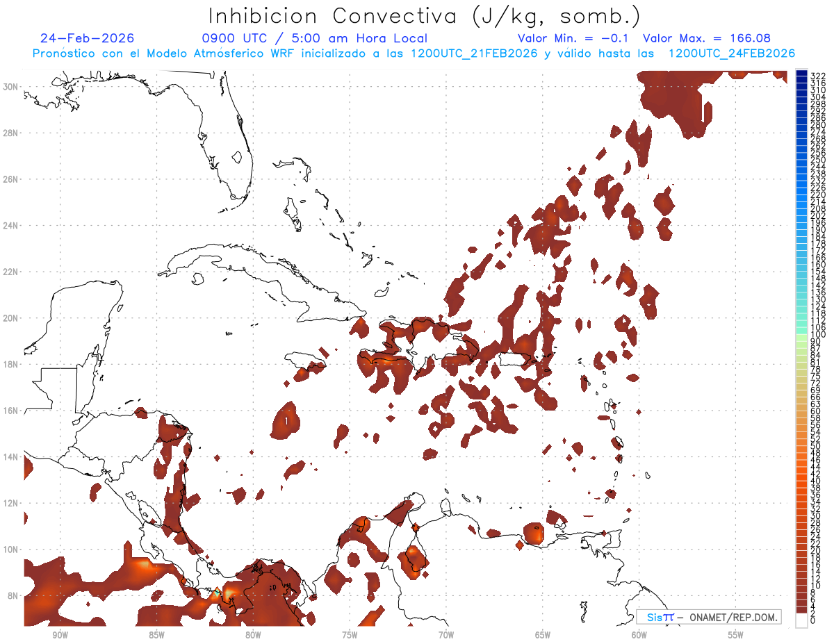Click the latitude label "28N"

[x=12, y=133]
